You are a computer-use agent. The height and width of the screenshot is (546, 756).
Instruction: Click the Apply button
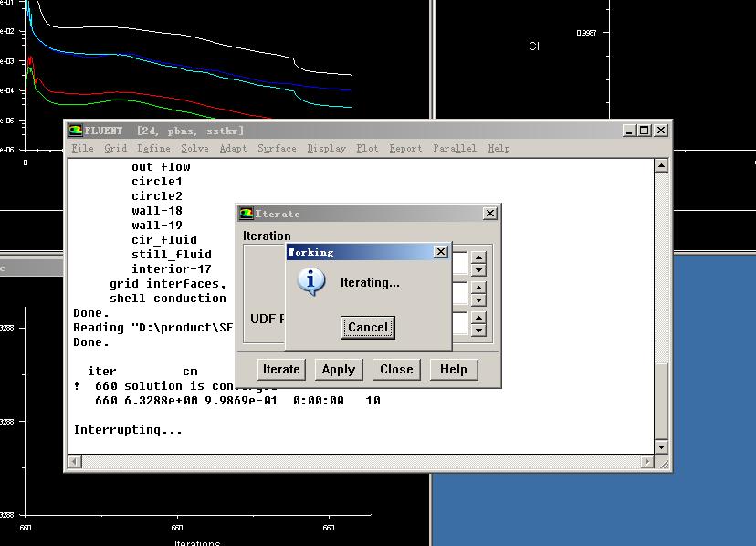click(338, 369)
